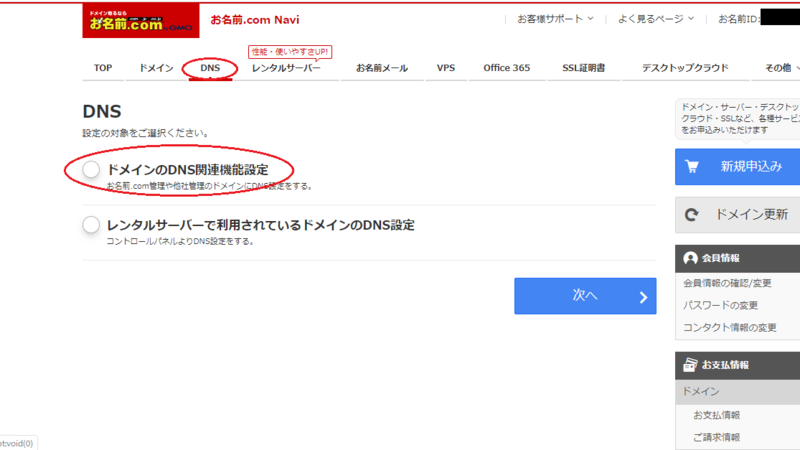800x450 pixels.
Task: Open the Office 365 tab
Action: pos(507,68)
